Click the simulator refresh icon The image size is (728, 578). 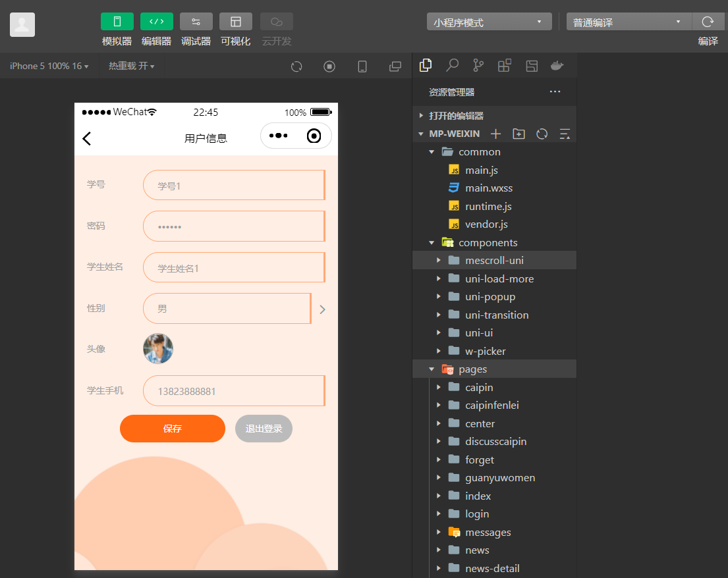pyautogui.click(x=296, y=66)
